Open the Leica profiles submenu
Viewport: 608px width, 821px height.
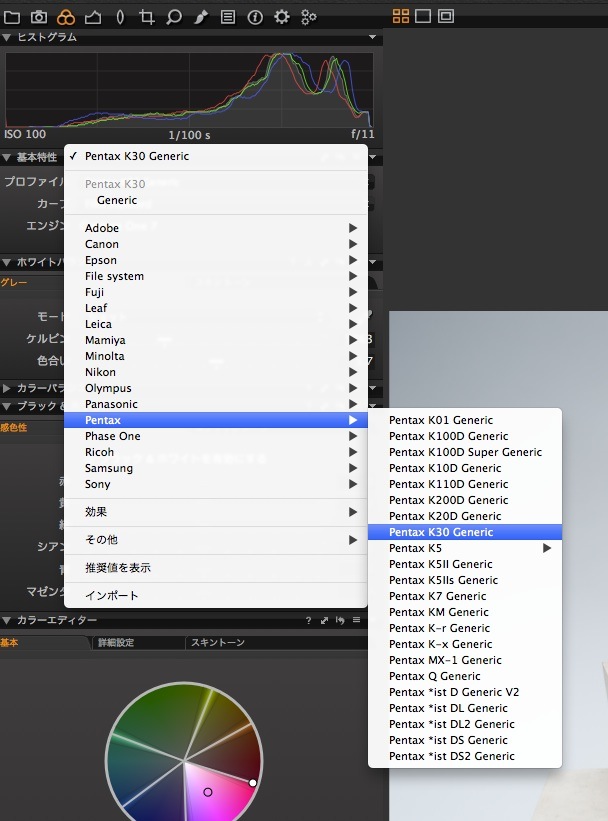216,324
